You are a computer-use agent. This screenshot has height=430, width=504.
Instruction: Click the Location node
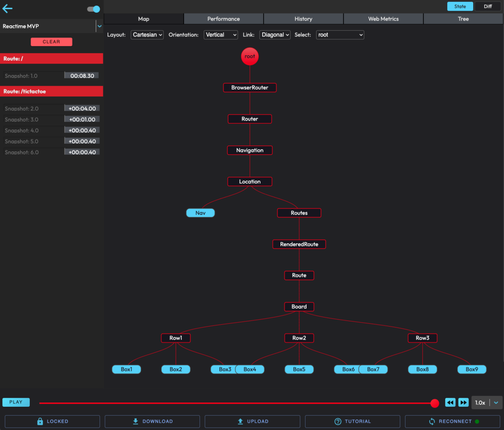click(x=250, y=181)
